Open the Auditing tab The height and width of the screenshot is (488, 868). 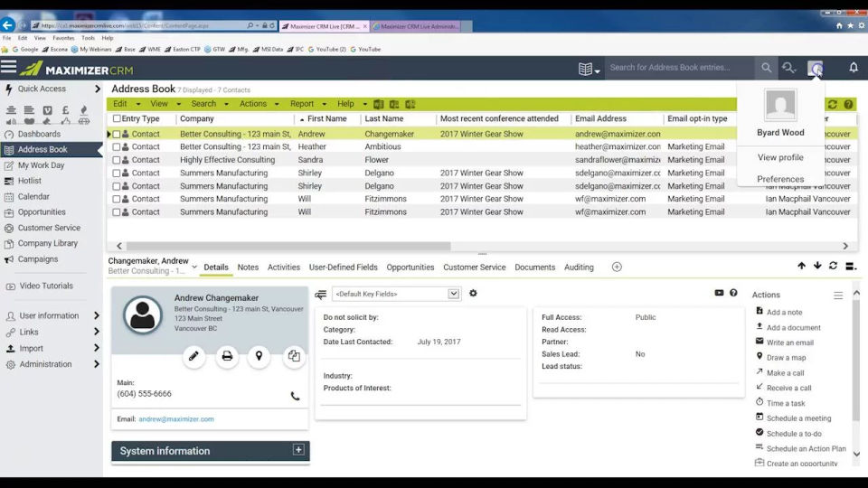(x=579, y=267)
